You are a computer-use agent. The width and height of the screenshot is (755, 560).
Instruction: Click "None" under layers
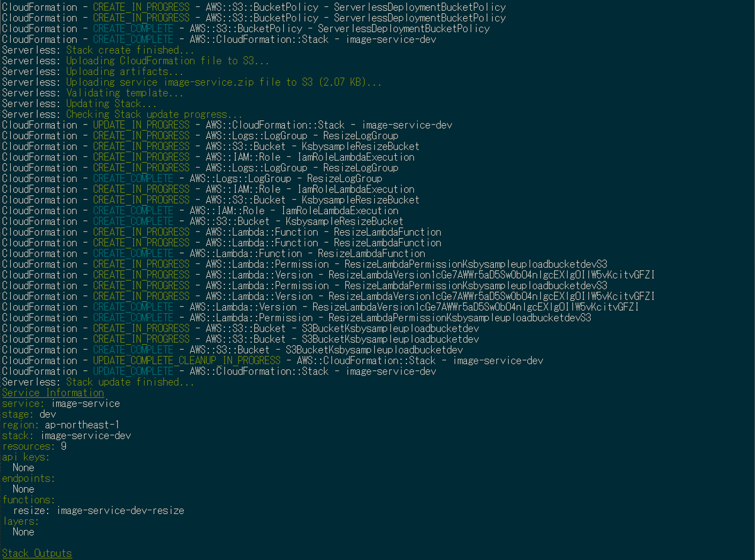coord(23,531)
